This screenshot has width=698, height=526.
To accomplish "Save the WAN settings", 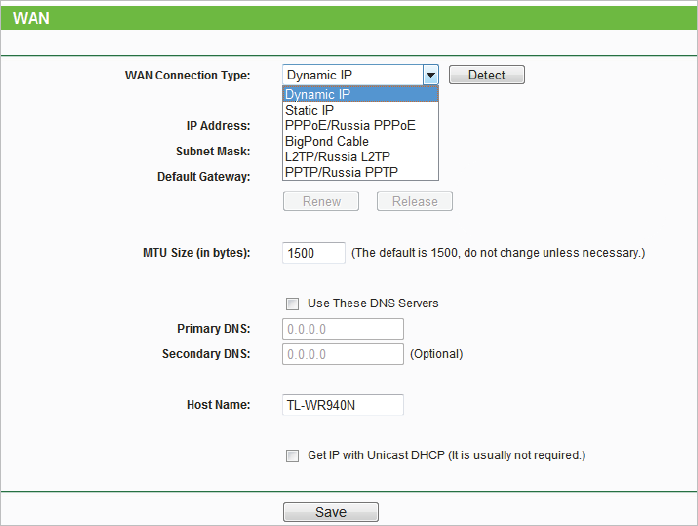I will click(331, 512).
